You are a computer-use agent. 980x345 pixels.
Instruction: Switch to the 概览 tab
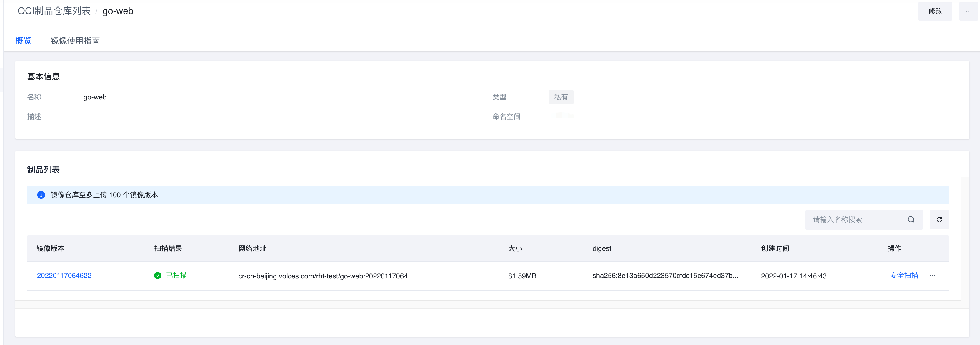pos(23,41)
